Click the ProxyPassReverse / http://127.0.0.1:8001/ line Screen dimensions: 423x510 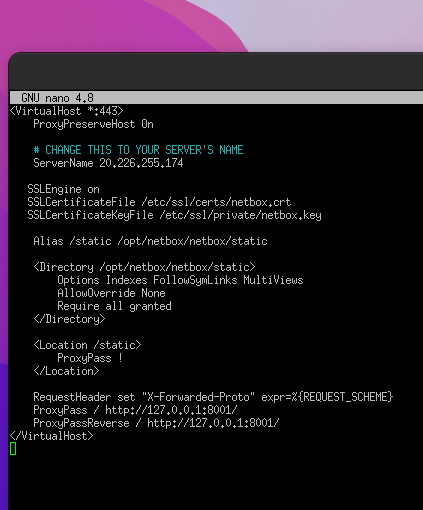[156, 423]
